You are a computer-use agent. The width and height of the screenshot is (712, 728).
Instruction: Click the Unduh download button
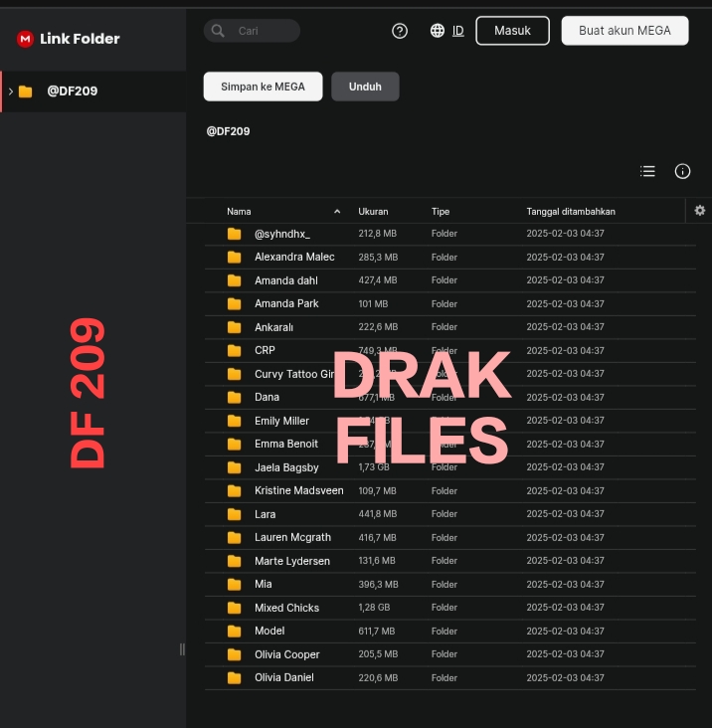[x=365, y=87]
